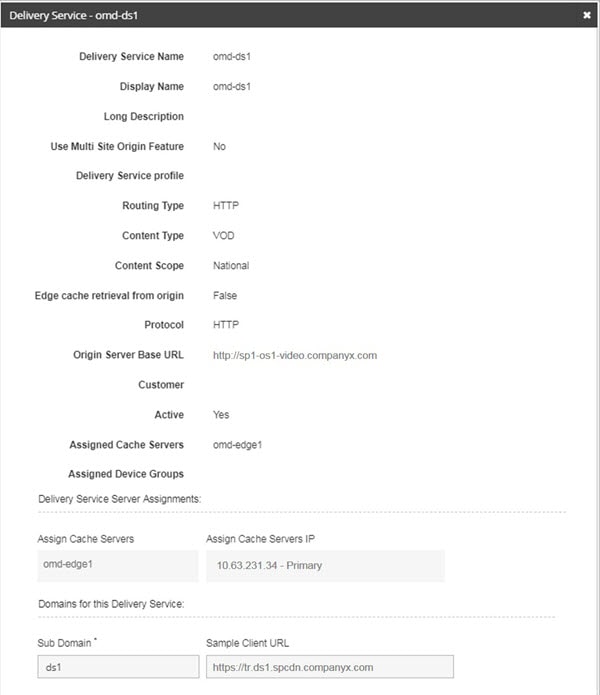Click the Assigned Cache Servers value omd-edge1
Viewport: 600px width, 695px height.
coord(238,445)
